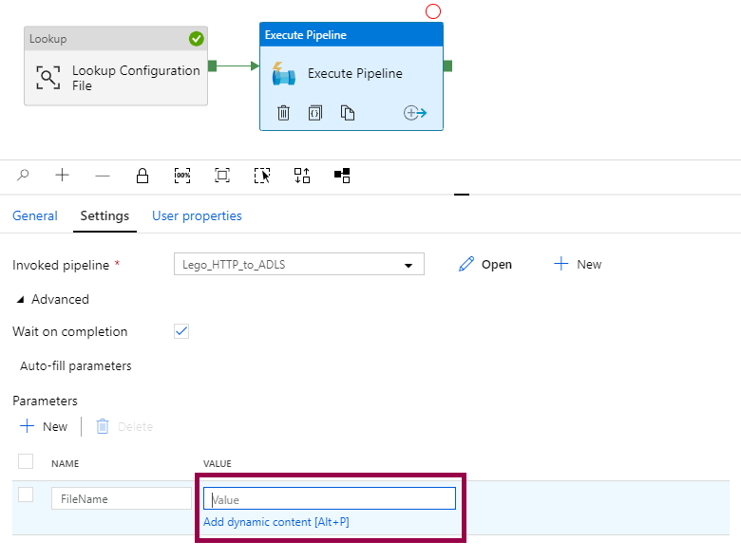This screenshot has height=560, width=741.
Task: Toggle the Wait on completion checkbox
Action: point(182,331)
